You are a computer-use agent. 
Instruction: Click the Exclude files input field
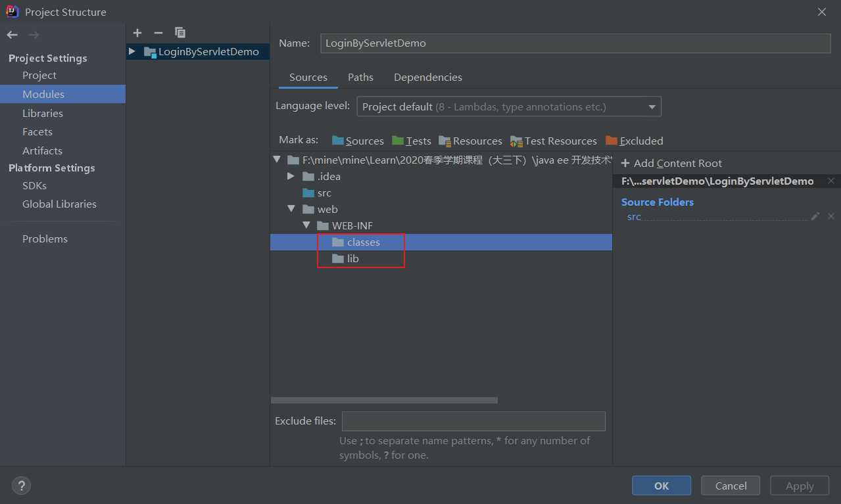(x=473, y=421)
